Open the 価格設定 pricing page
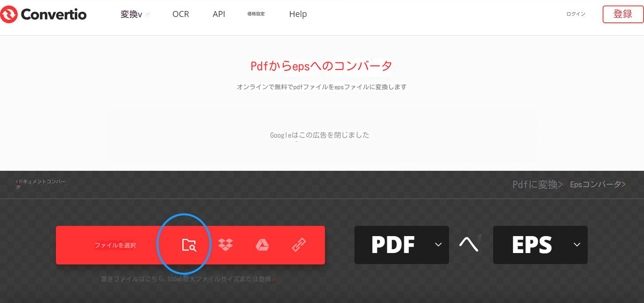This screenshot has height=303, width=644. click(256, 14)
